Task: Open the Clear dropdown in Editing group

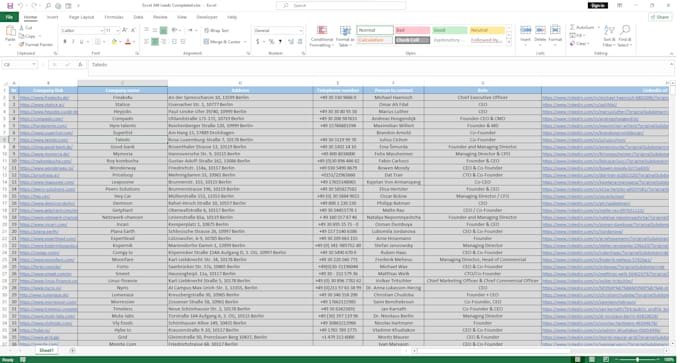Action: click(x=580, y=44)
